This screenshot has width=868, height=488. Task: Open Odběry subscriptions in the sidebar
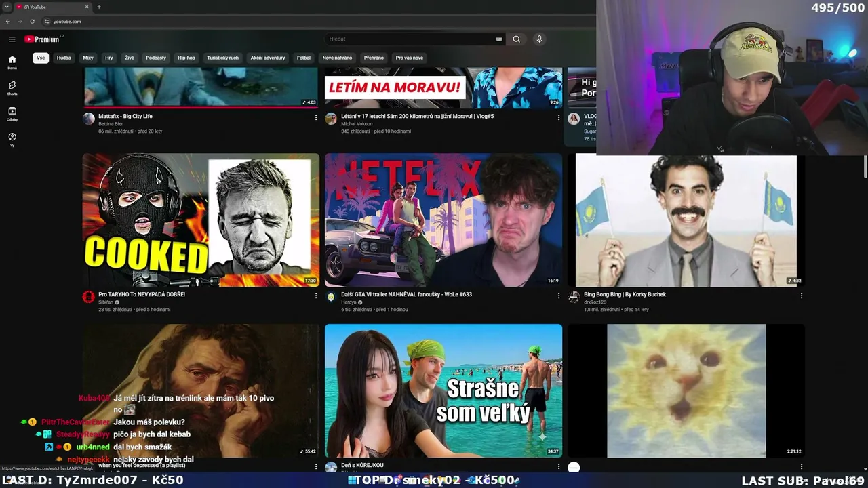pyautogui.click(x=12, y=114)
